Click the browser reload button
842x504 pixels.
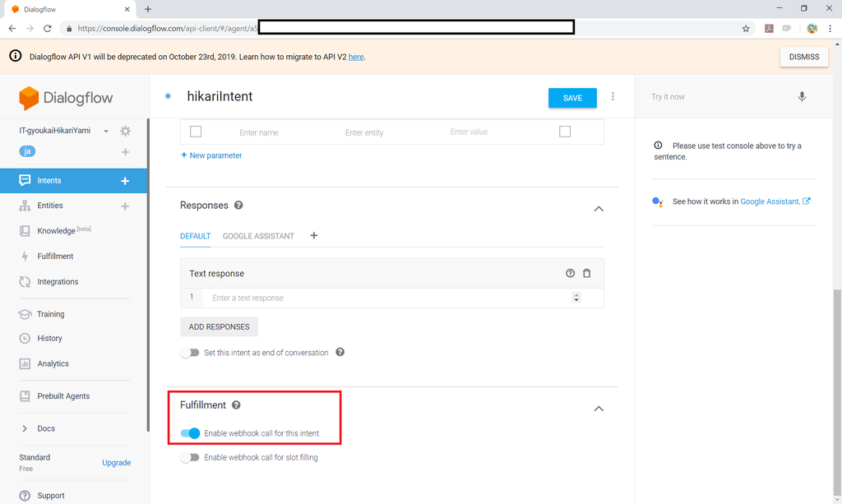point(47,29)
